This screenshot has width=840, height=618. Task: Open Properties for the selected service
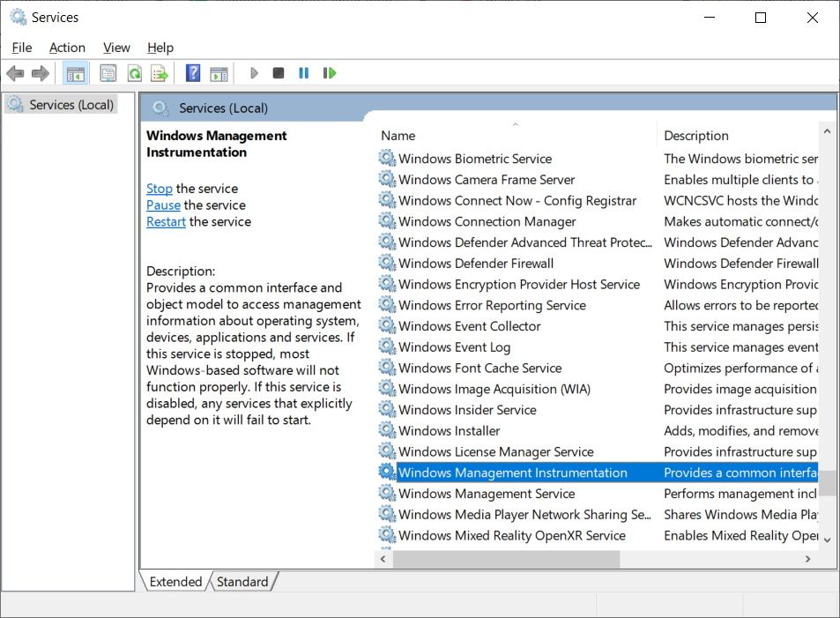click(108, 72)
